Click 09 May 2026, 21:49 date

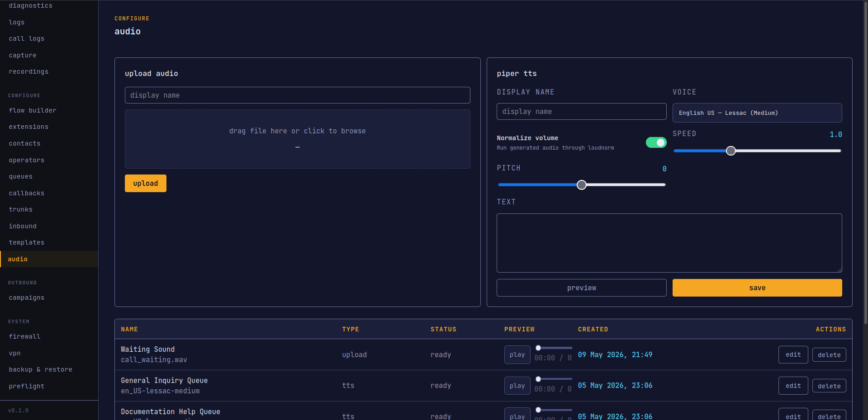(615, 355)
